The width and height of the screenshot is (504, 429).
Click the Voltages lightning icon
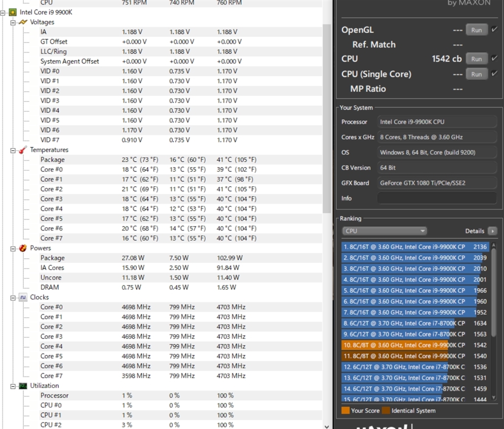23,22
